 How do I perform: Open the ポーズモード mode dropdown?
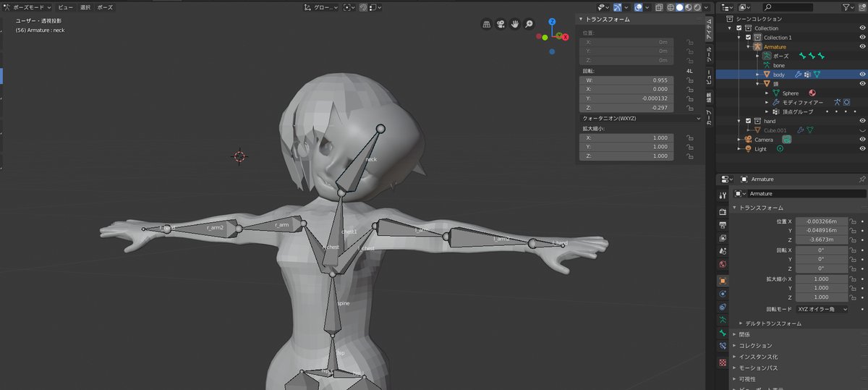click(27, 7)
